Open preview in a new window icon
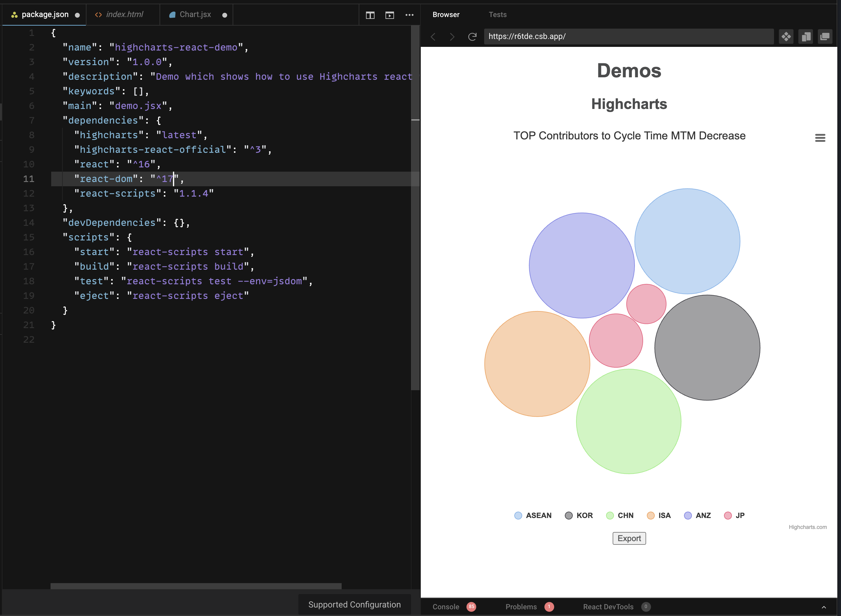The width and height of the screenshot is (841, 616). tap(825, 37)
